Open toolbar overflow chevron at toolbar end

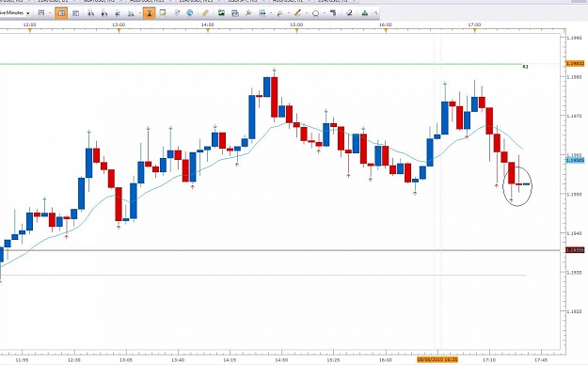(376, 13)
